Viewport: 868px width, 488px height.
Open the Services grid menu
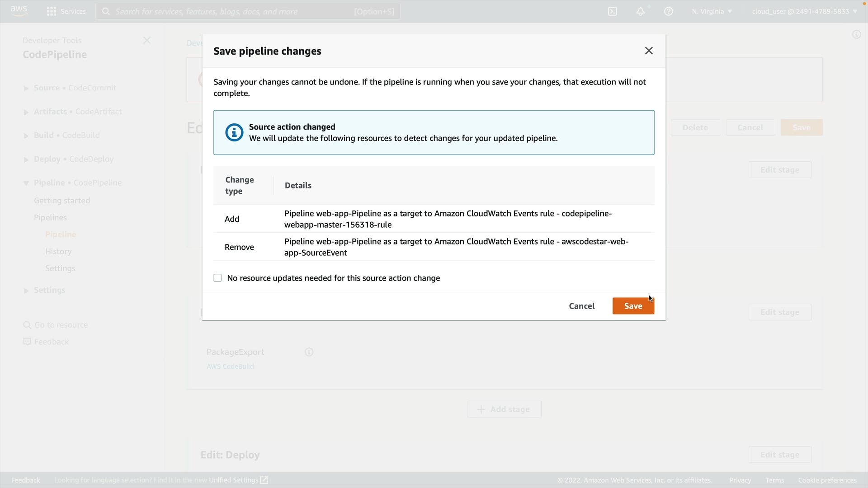(66, 11)
